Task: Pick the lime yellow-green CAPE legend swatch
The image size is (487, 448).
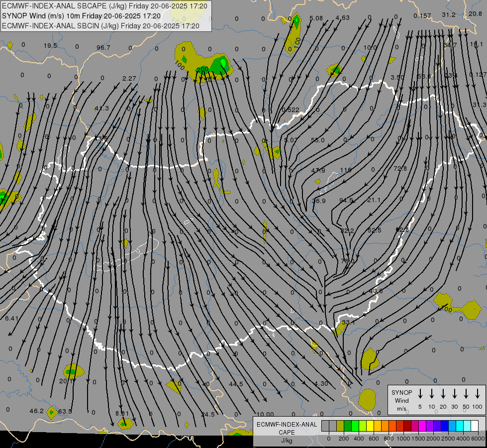Action: 363,426
